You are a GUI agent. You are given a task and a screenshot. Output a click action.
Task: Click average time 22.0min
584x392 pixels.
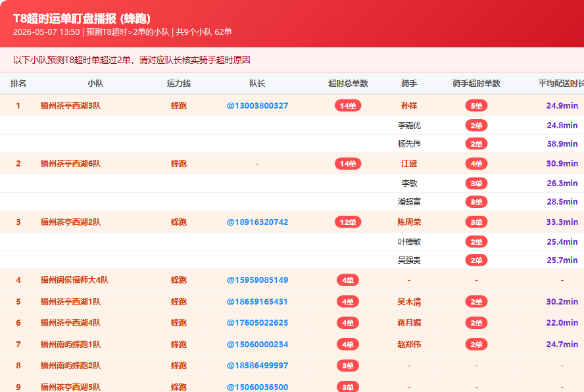coord(562,323)
